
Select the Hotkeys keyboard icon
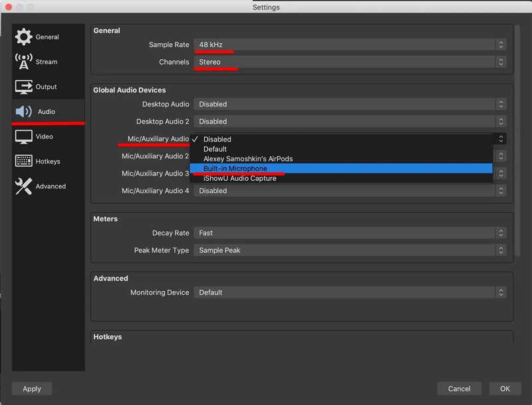24,162
